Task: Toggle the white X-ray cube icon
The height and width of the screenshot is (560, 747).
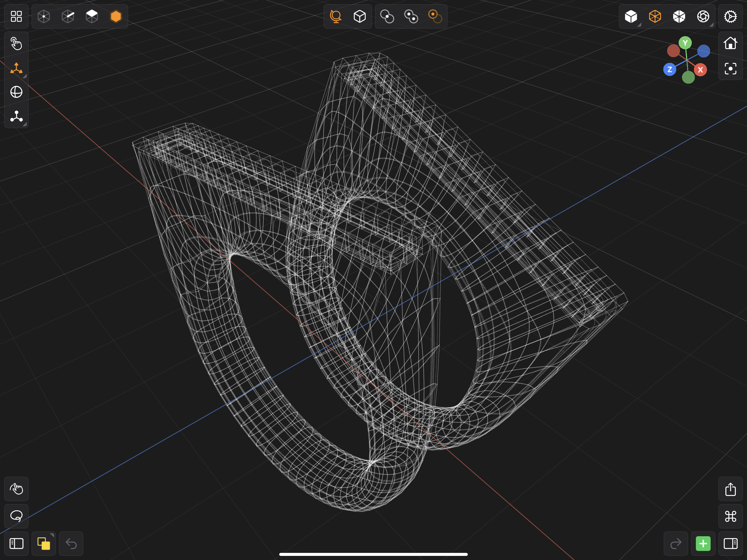Action: pos(679,16)
